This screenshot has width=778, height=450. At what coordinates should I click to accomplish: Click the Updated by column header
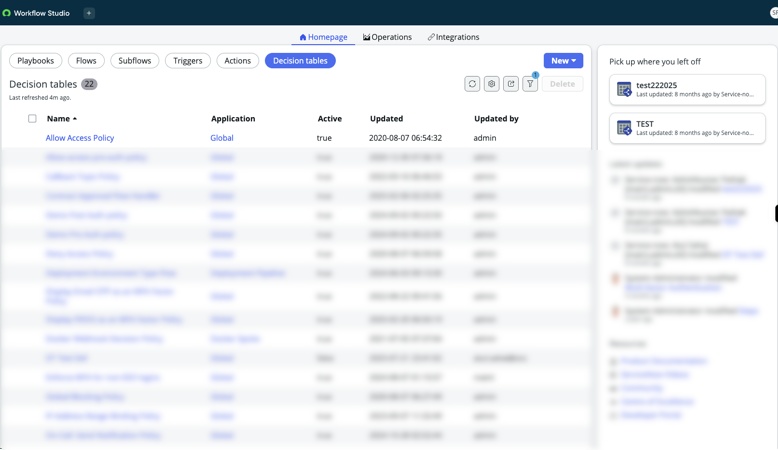tap(496, 119)
